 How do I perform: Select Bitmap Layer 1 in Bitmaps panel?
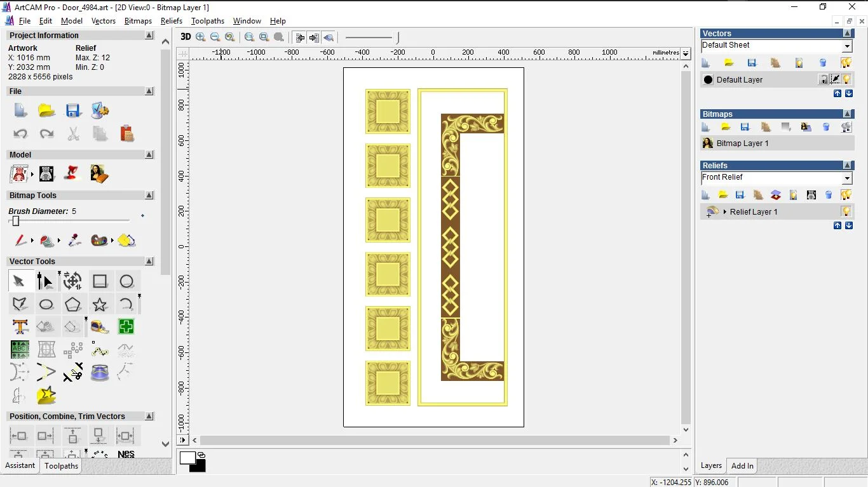pos(742,143)
